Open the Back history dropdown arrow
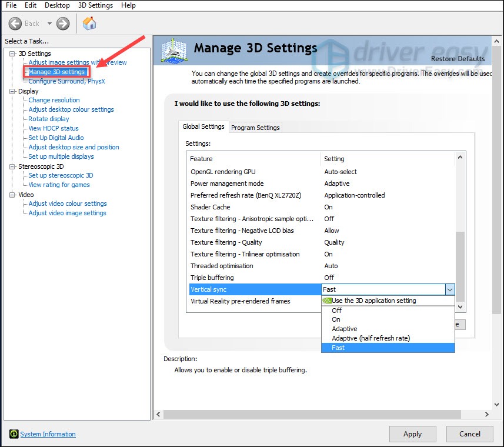This screenshot has height=447, width=504. point(49,24)
